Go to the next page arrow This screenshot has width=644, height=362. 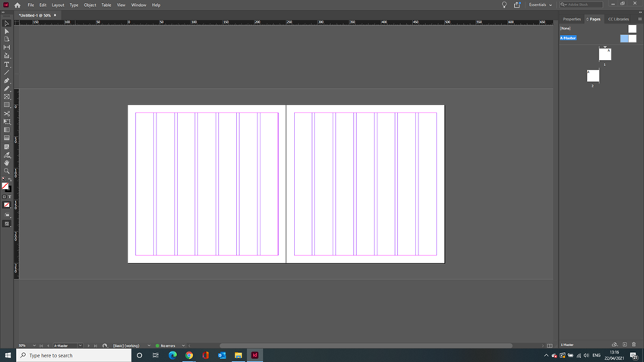[88, 345]
